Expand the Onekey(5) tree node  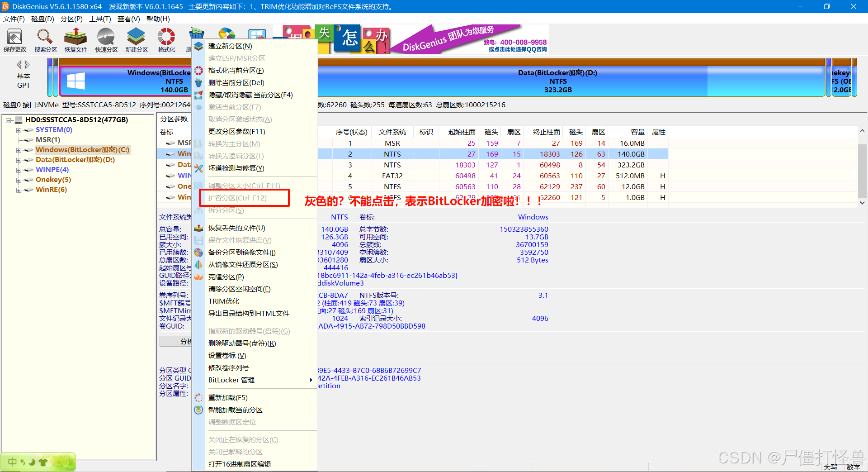(x=19, y=180)
